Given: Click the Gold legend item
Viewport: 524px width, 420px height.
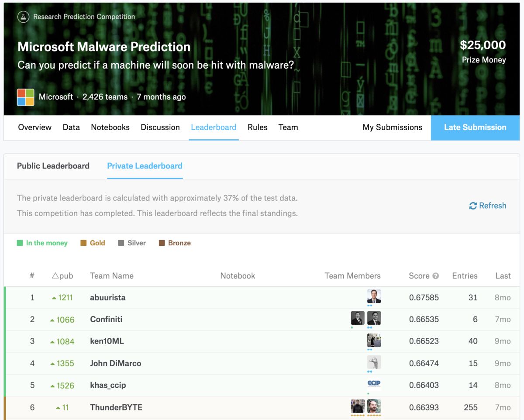Looking at the screenshot, I should (93, 243).
